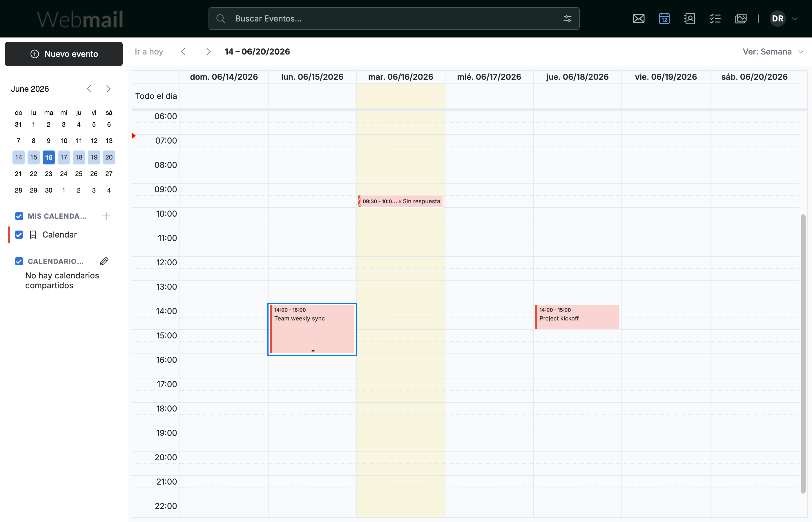Image resolution: width=812 pixels, height=522 pixels.
Task: Click Ir a hoy
Action: pos(149,52)
